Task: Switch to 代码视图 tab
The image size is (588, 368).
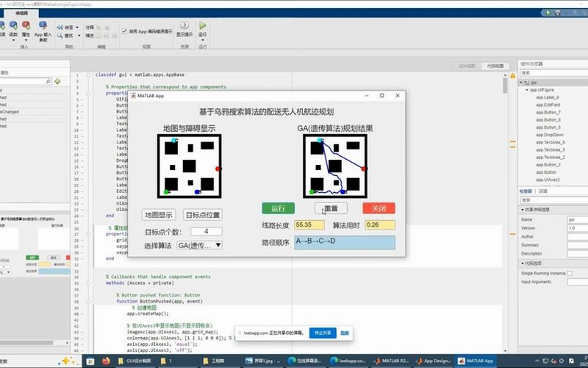Action: click(495, 66)
